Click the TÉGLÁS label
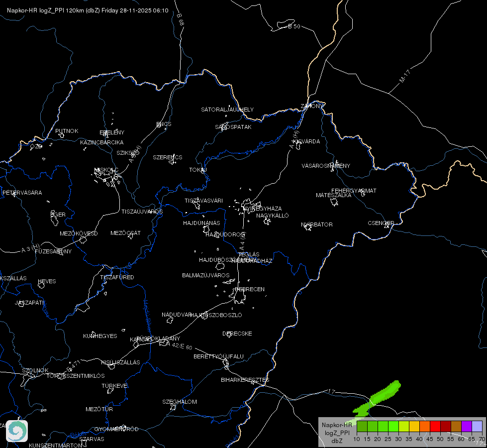This screenshot has width=487, height=448. click(x=249, y=254)
